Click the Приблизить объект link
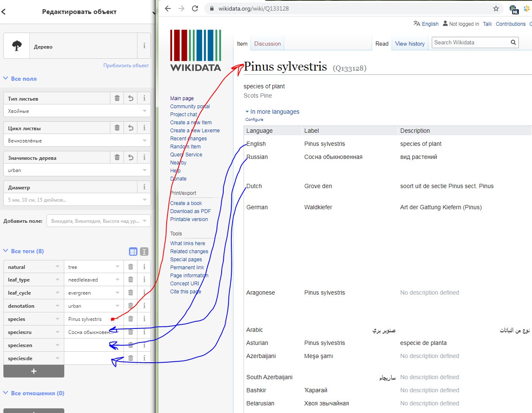This screenshot has width=532, height=413. point(126,66)
